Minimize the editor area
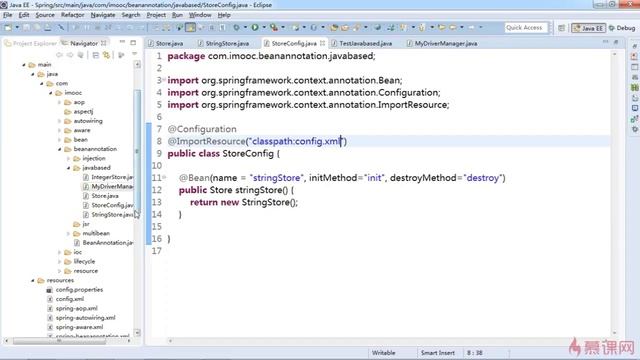The height and width of the screenshot is (360, 640). point(605,42)
